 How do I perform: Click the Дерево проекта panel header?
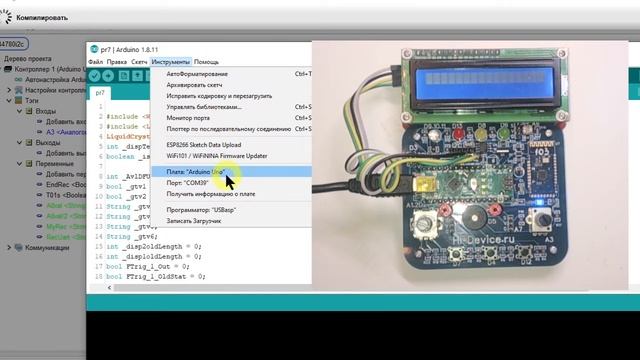[x=27, y=59]
